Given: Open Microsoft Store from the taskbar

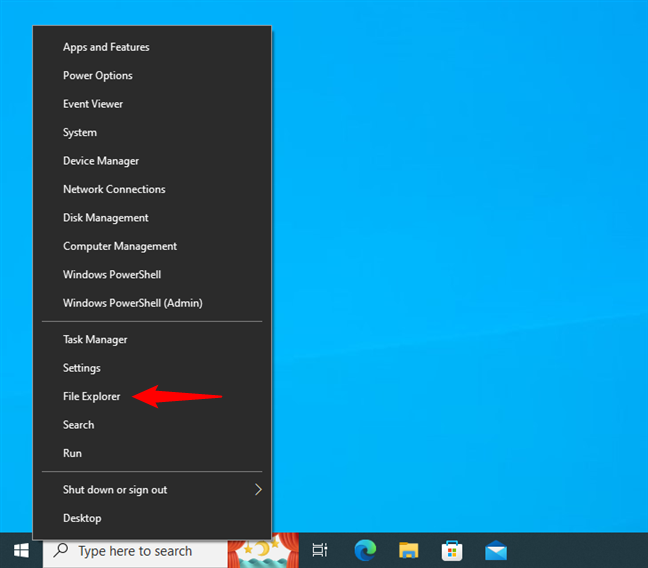Looking at the screenshot, I should point(452,551).
